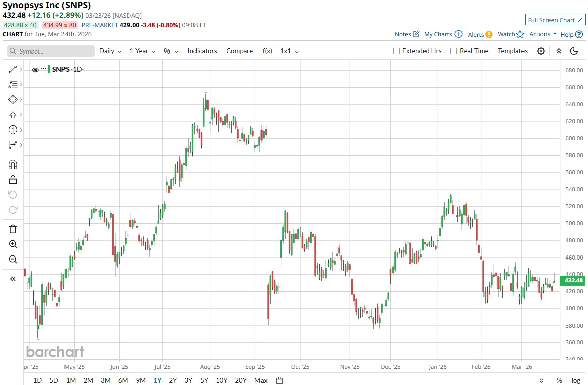
Task: Toggle log scale mode
Action: point(576,380)
